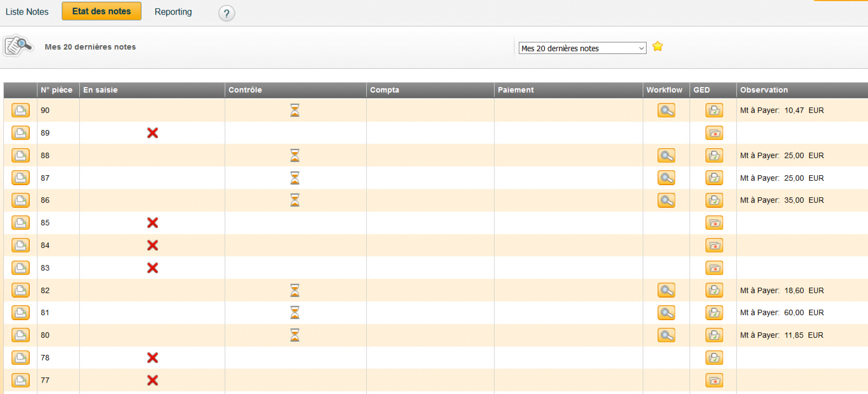868x394 pixels.
Task: Open the Reporting tab
Action: pyautogui.click(x=173, y=12)
